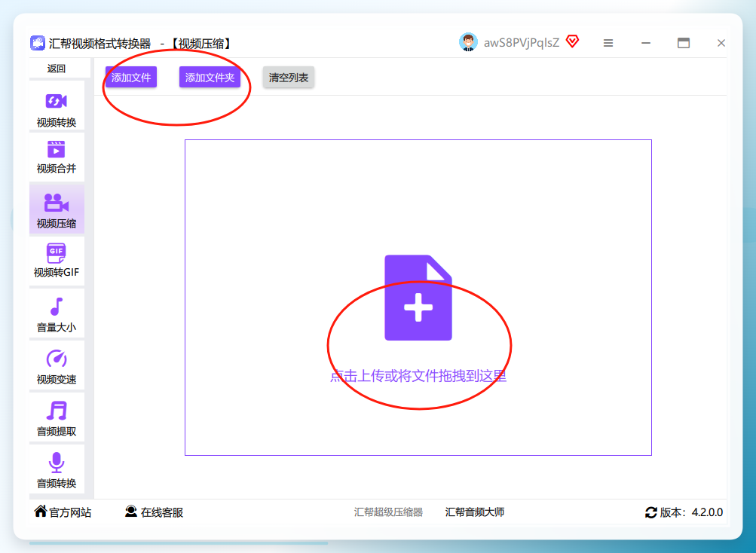Open the 汇帮超级压缩器 link
The width and height of the screenshot is (756, 553).
click(388, 512)
